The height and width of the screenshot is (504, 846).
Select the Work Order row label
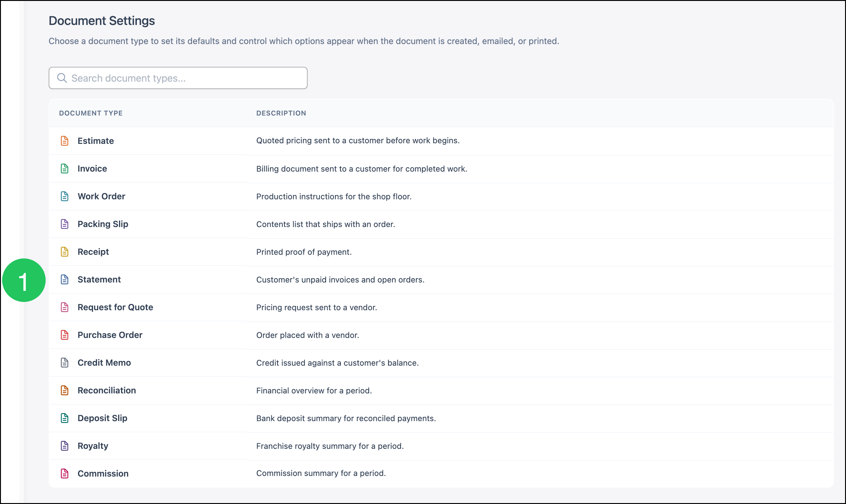101,196
